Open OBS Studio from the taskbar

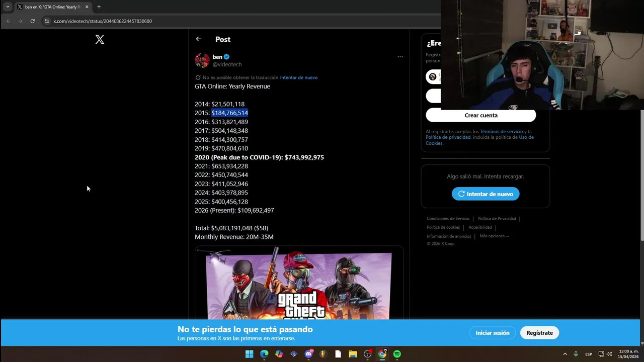[368, 354]
